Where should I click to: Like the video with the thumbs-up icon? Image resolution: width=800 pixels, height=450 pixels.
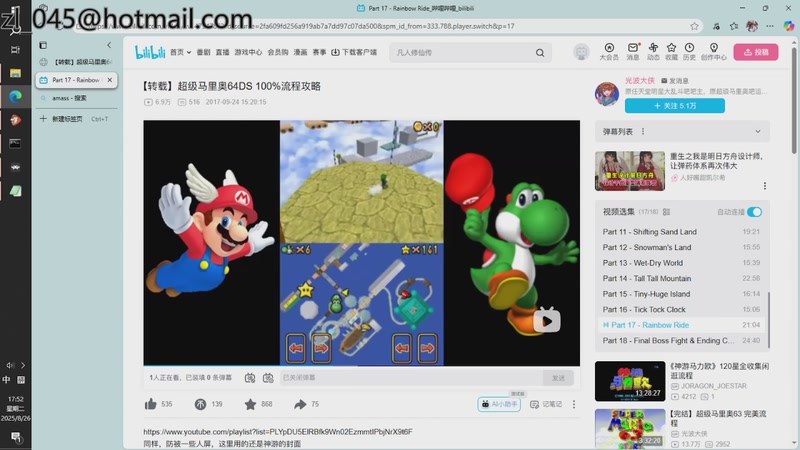pos(151,404)
